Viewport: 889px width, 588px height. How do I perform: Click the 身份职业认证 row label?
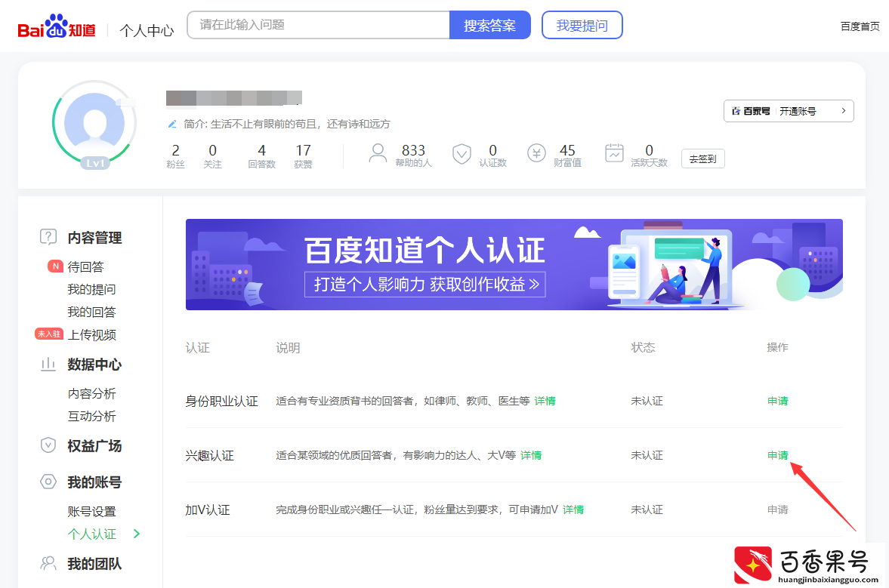tap(221, 401)
